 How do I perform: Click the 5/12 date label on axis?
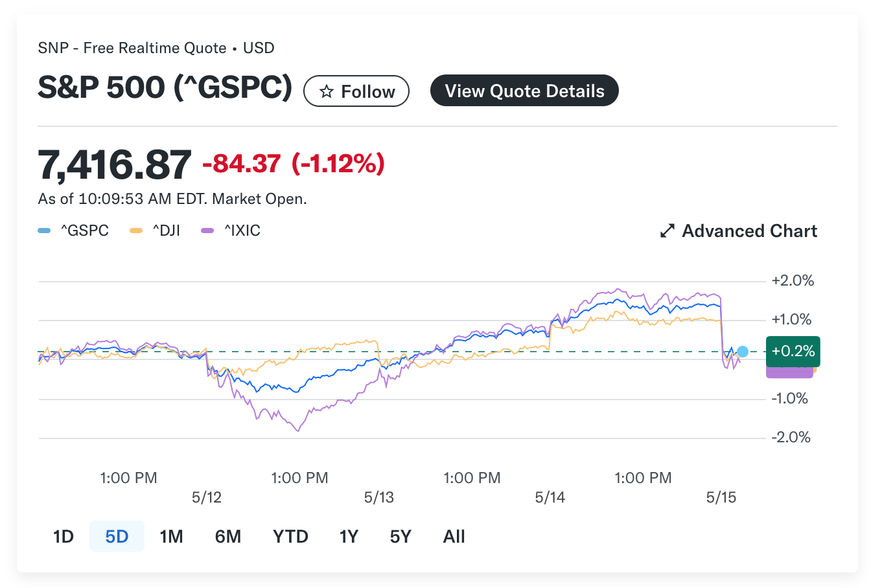click(x=207, y=497)
